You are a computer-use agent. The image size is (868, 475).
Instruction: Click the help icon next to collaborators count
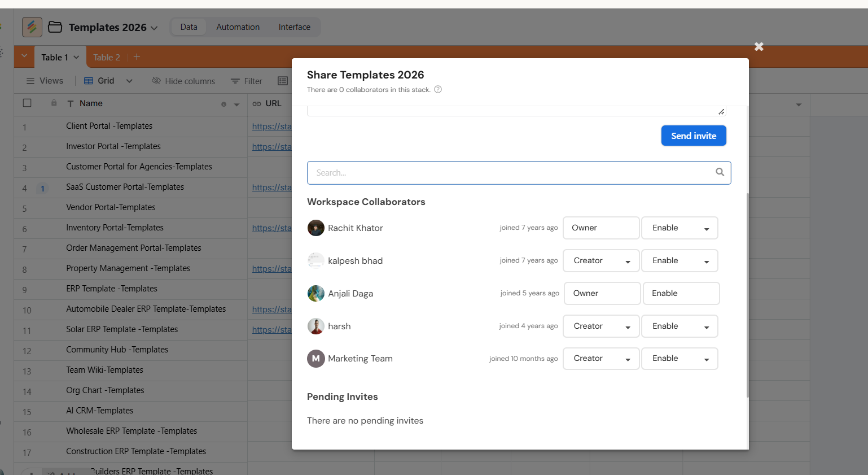click(x=438, y=89)
